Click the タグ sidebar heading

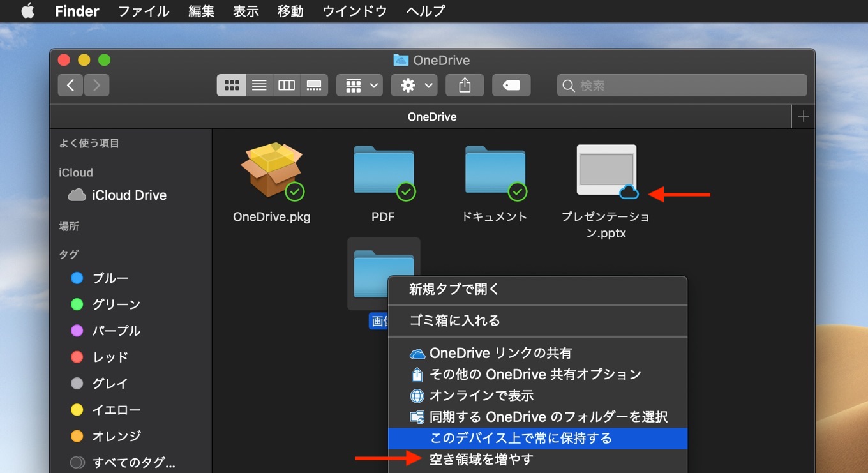69,254
